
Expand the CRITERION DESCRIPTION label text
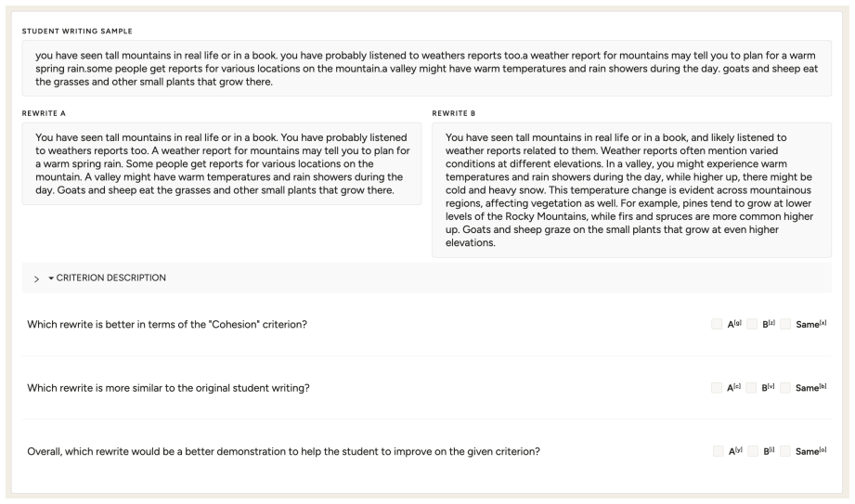[x=111, y=278]
